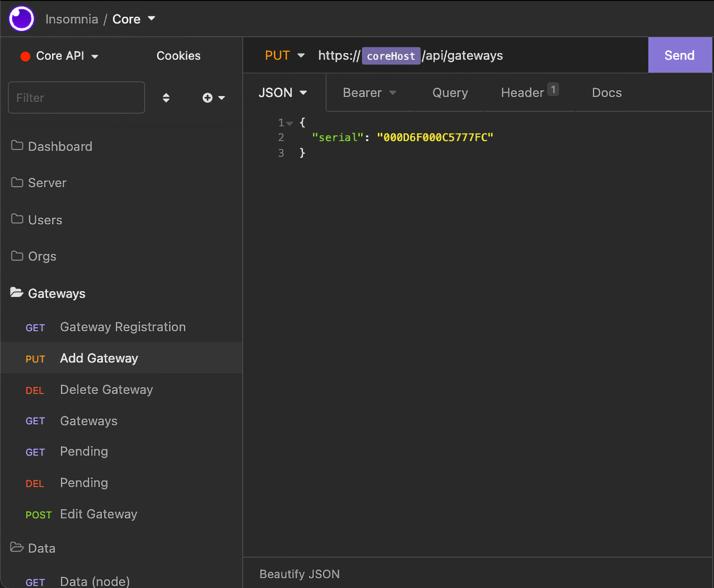Collapse the open Gateways folder
Image resolution: width=714 pixels, height=588 pixels.
point(56,294)
